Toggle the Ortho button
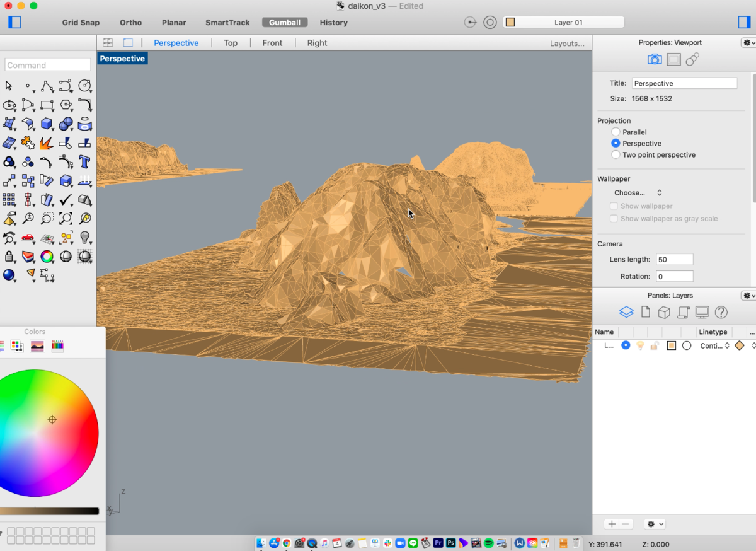The width and height of the screenshot is (756, 551). point(130,22)
